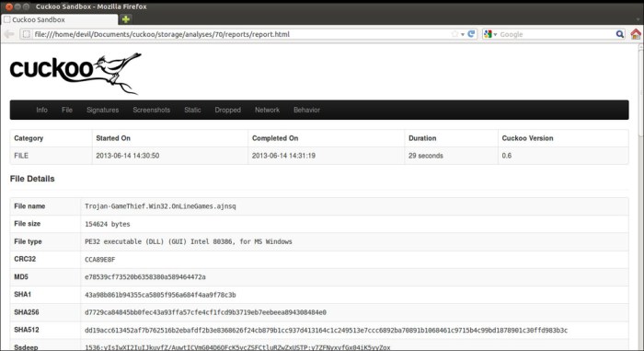Open the Info section
This screenshot has height=351, width=644.
[41, 110]
